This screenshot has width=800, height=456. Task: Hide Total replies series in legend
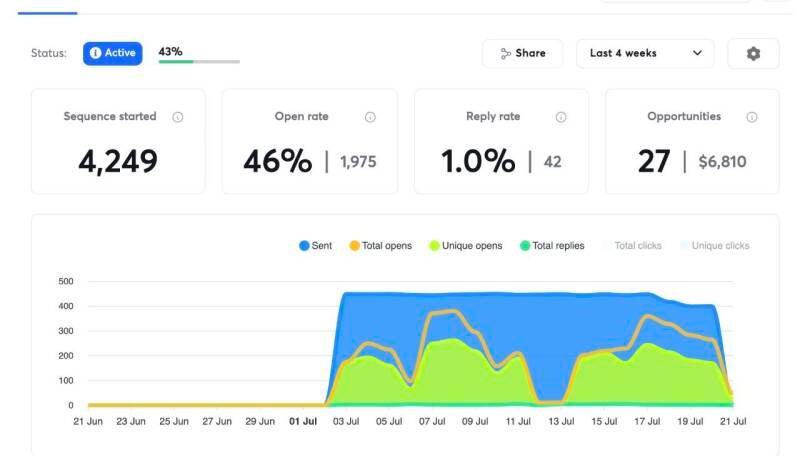point(552,246)
